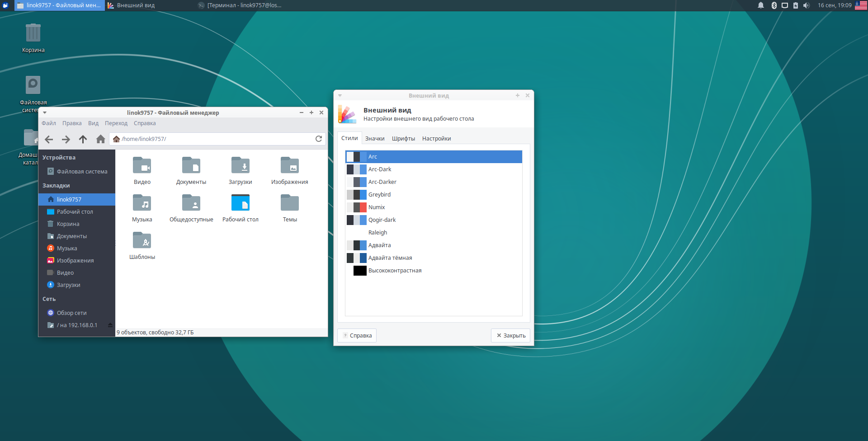
Task: Select the Адвайта theme
Action: [x=434, y=245]
